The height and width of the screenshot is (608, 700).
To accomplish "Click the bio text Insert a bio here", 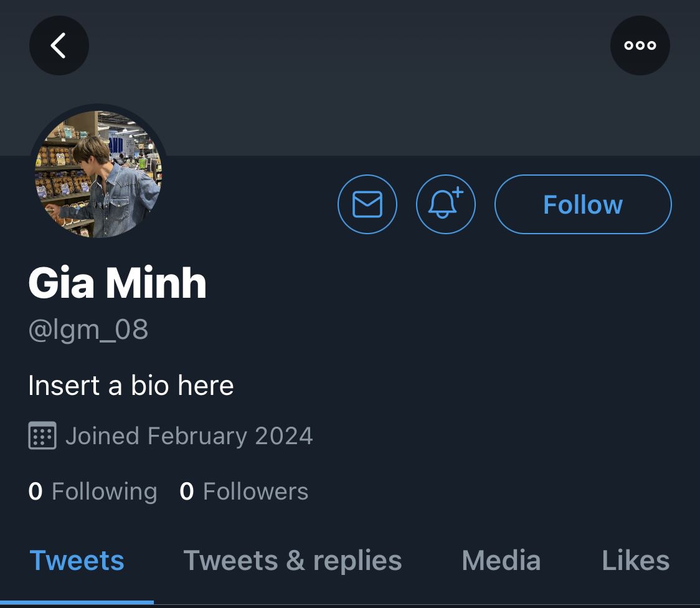I will pos(131,386).
